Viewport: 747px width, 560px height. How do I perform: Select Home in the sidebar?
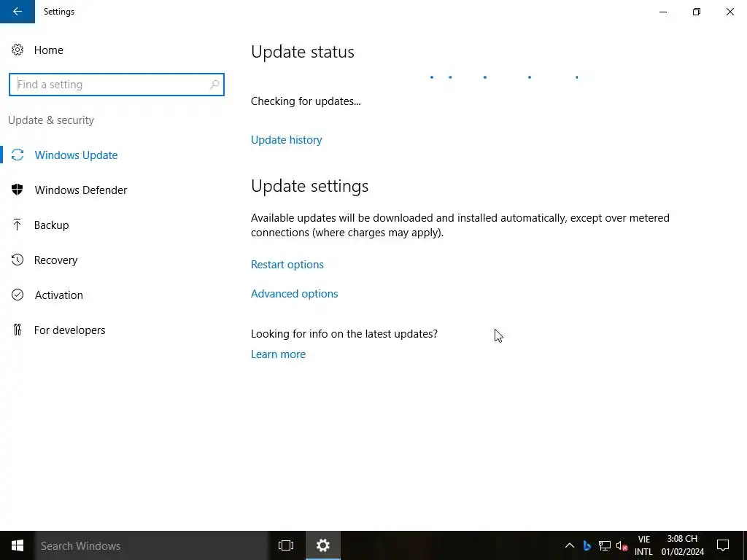(x=49, y=50)
